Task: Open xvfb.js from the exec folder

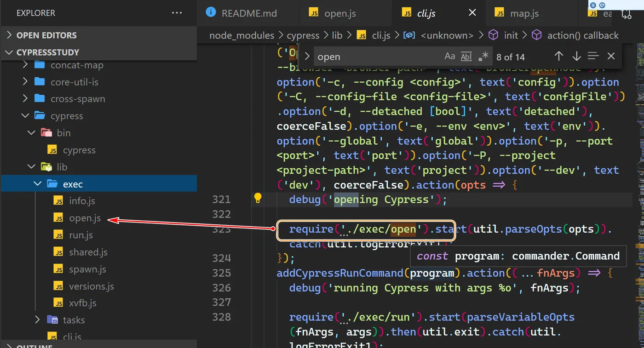Action: [83, 303]
